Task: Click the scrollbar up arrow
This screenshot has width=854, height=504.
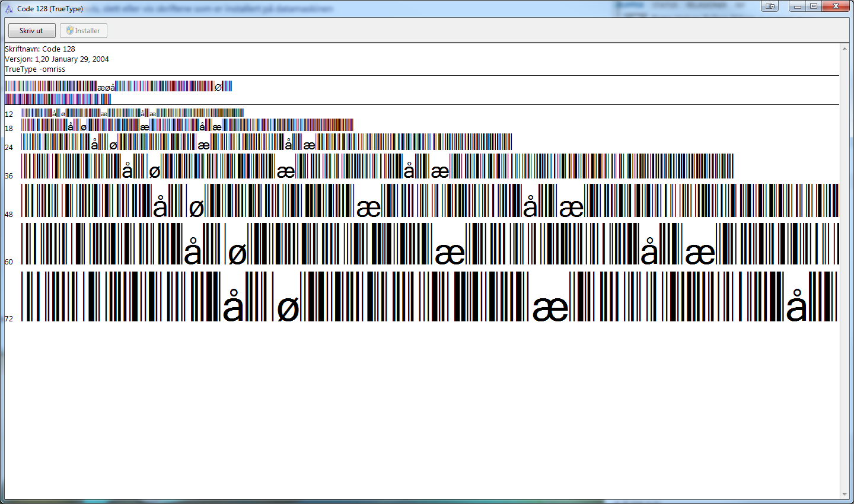Action: tap(845, 49)
